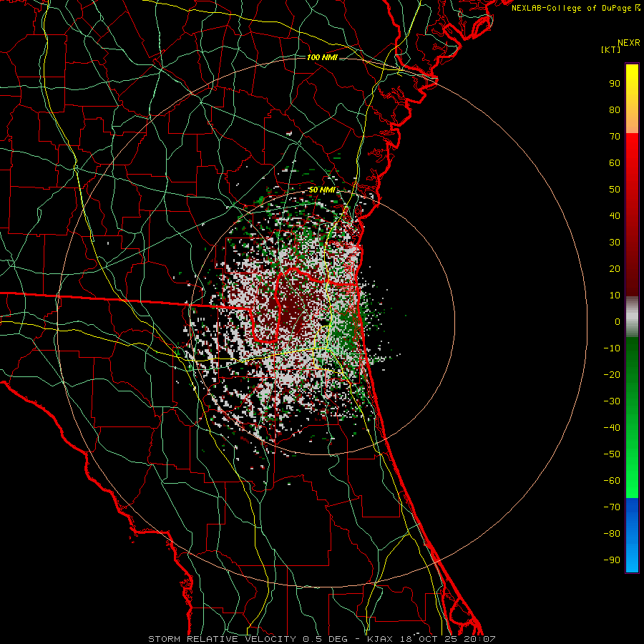644x644 pixels.
Task: Click the blue bottom segment of color bar
Action: (632, 535)
